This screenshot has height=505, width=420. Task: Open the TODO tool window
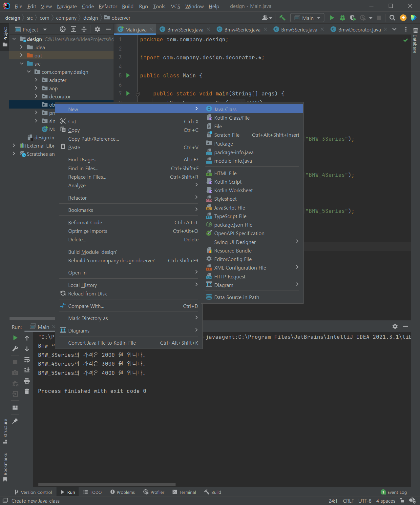(93, 492)
